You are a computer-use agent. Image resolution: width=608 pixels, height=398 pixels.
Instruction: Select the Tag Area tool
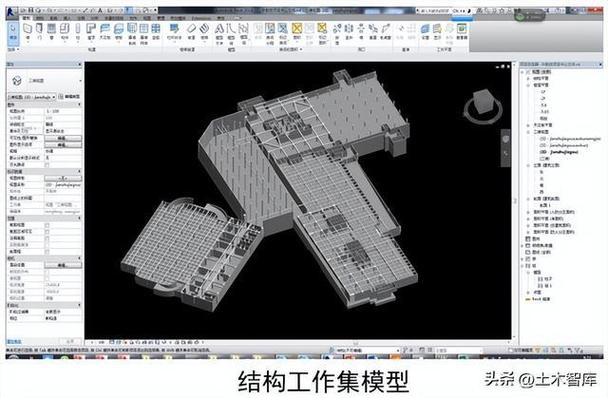point(322,33)
